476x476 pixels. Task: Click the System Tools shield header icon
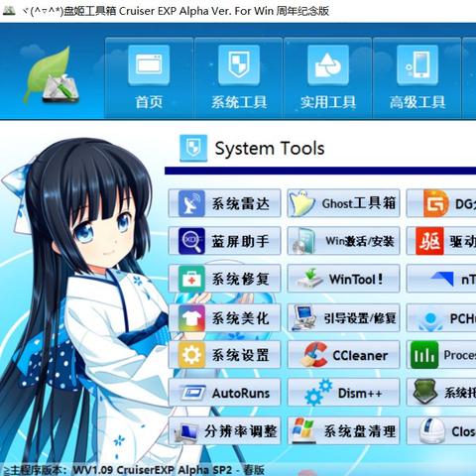193,148
